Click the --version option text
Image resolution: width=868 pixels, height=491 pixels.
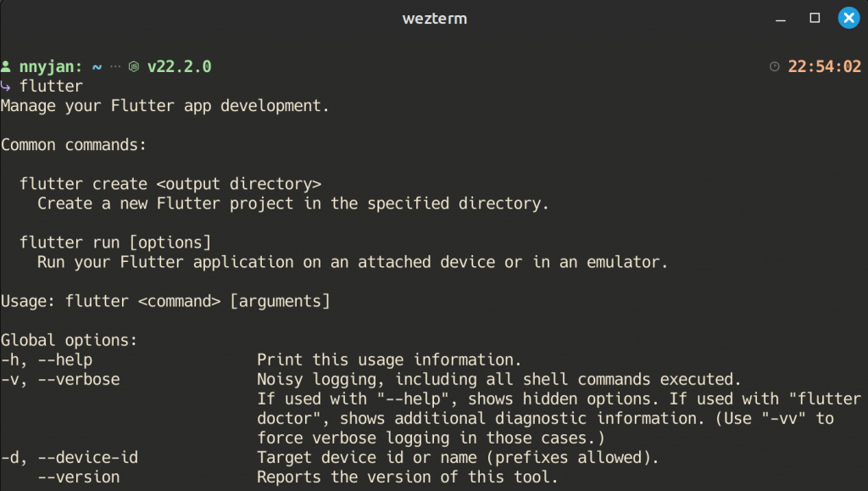79,477
